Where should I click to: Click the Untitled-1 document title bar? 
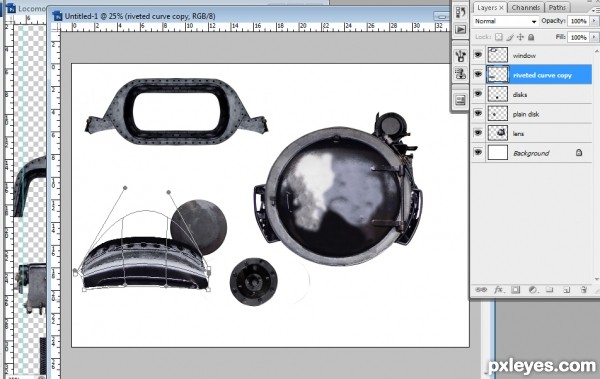coord(249,16)
